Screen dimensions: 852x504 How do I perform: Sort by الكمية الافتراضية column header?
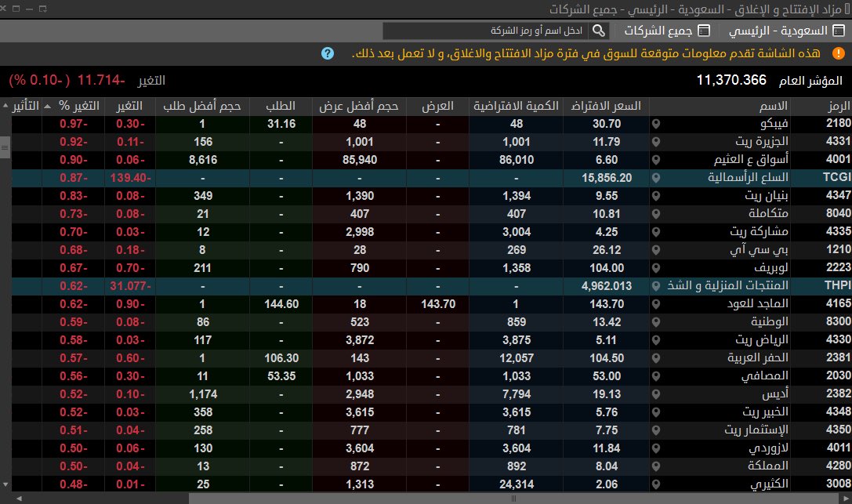point(516,106)
